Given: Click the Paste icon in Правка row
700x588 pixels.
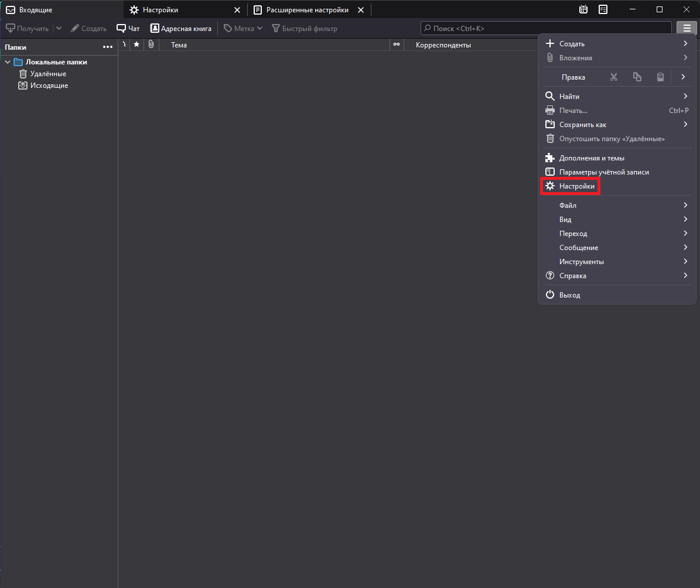Looking at the screenshot, I should 660,77.
